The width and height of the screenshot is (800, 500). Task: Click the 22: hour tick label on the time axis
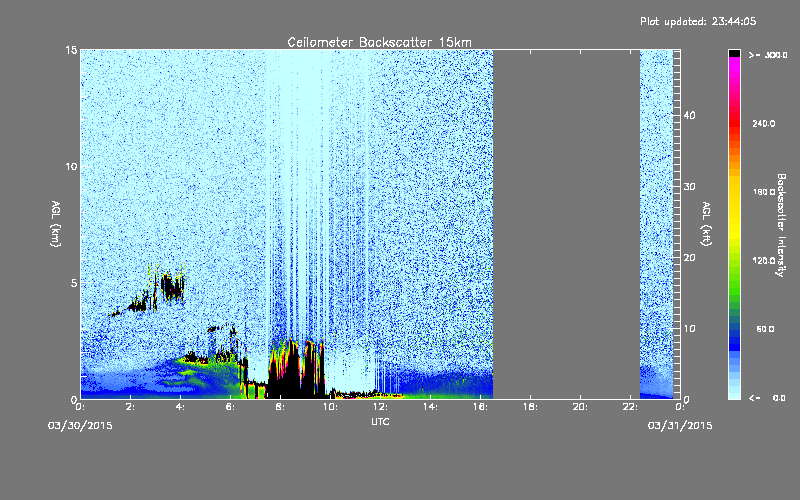630,407
